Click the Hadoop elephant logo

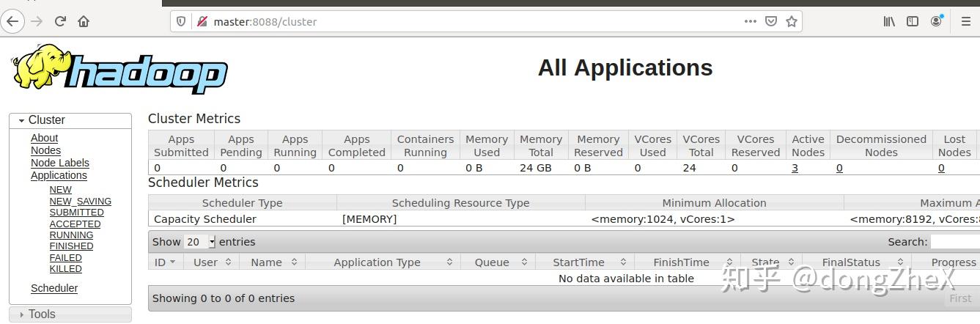(119, 69)
